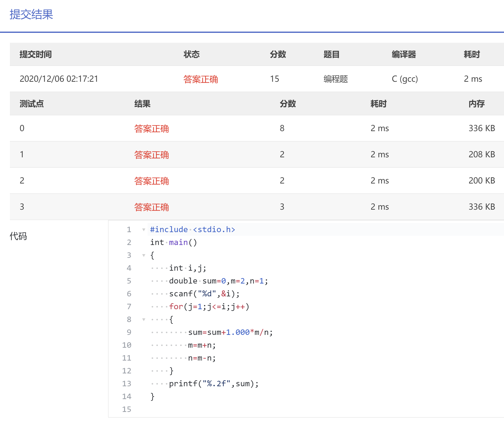Click the n=m-n; code line
The image size is (504, 427).
(x=202, y=358)
